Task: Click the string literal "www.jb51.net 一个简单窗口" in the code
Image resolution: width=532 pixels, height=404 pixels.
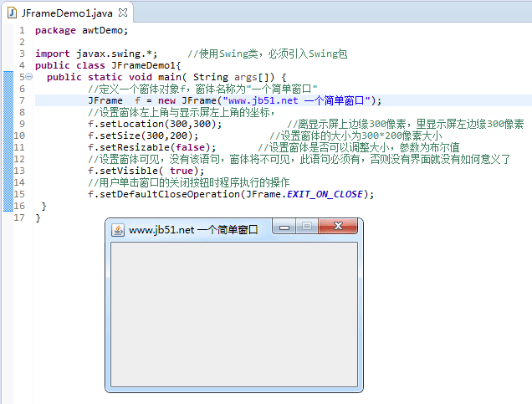Action: pos(296,100)
